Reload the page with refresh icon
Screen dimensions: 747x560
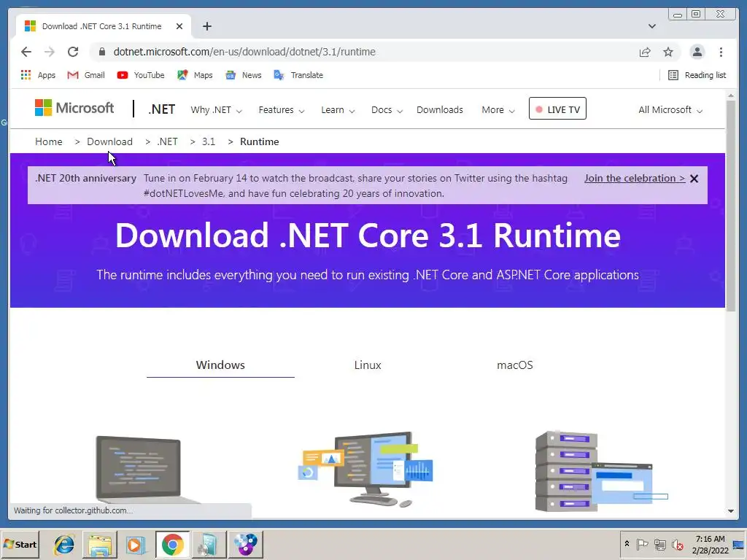point(73,52)
